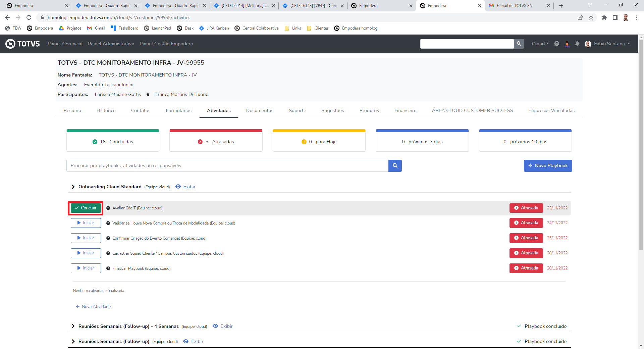Toggle the browser side panel icon

point(615,17)
